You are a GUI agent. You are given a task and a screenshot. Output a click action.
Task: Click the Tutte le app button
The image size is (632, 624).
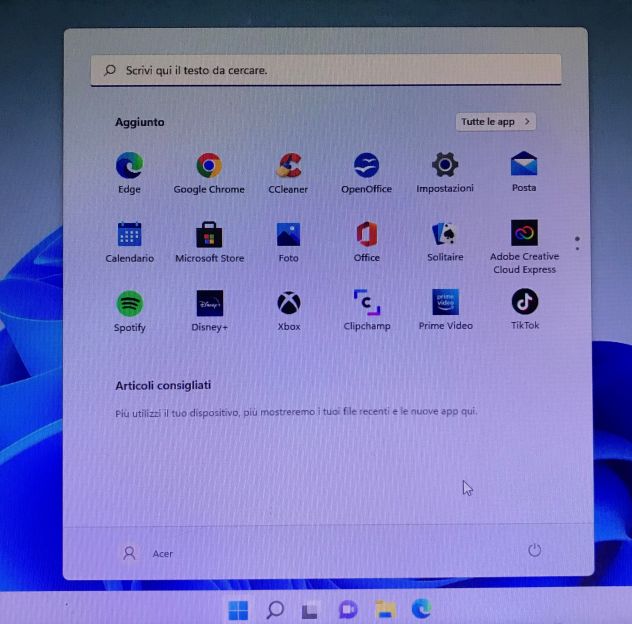(495, 121)
